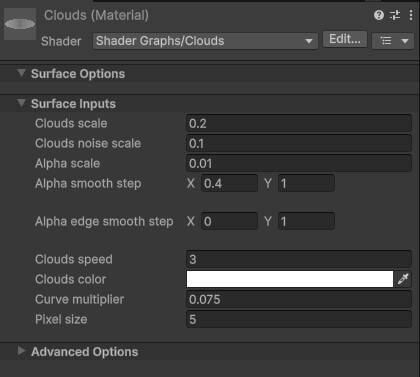Viewport: 420px width, 377px height.
Task: Click the Shader label text
Action: click(x=61, y=41)
